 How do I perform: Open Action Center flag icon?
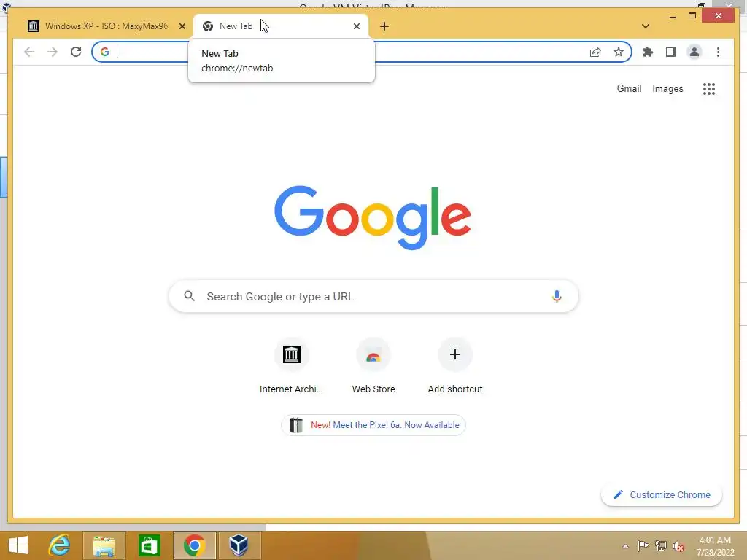coord(643,545)
